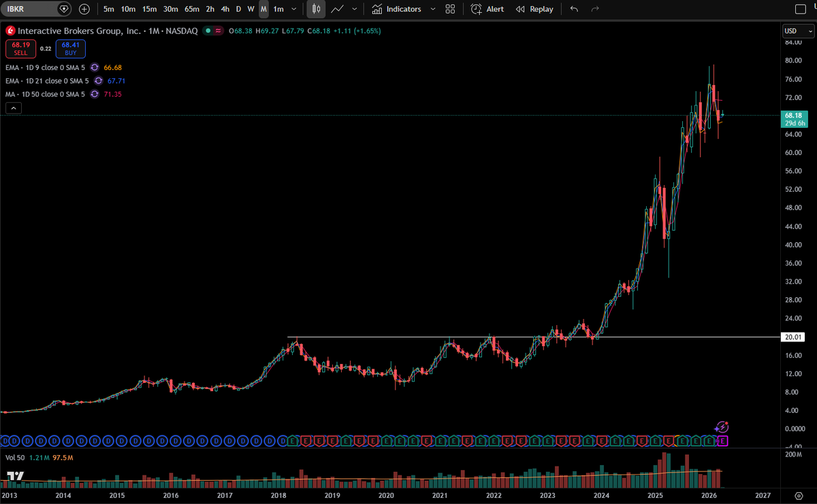Image resolution: width=817 pixels, height=504 pixels.
Task: Click the Interactive Brokers logo icon
Action: tap(10, 31)
